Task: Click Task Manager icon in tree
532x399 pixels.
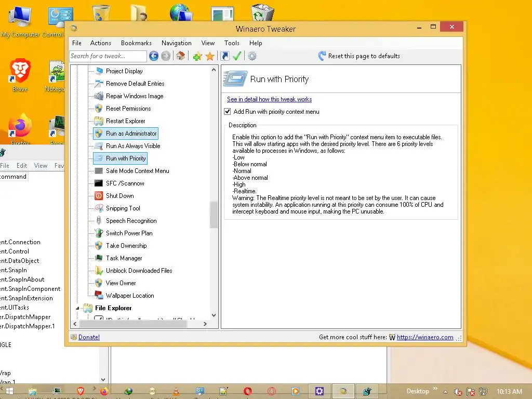Action: tap(98, 258)
